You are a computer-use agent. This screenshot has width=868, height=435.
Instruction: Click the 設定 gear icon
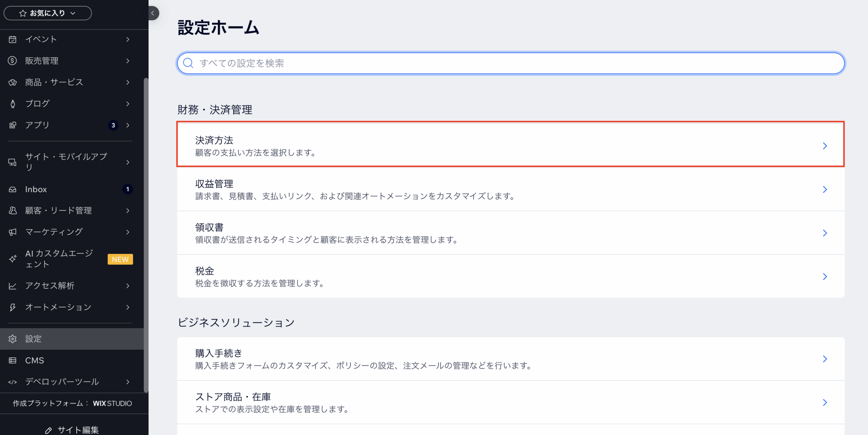13,339
